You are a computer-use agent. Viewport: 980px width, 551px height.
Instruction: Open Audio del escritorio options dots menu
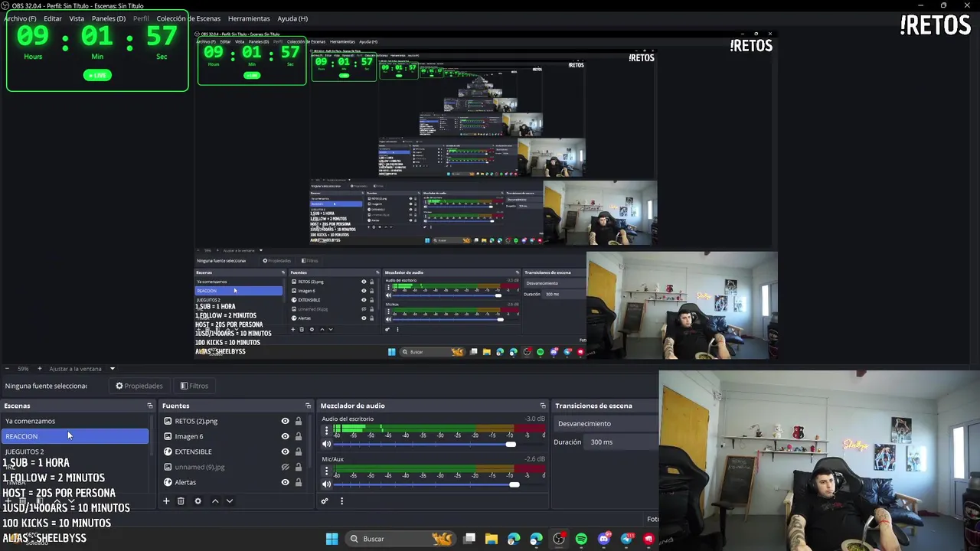click(326, 431)
